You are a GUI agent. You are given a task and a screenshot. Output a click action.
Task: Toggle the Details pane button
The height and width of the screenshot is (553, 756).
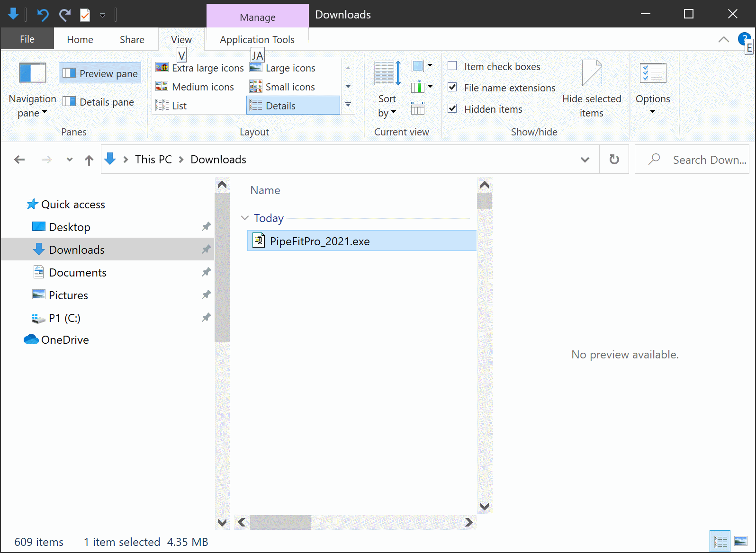tap(99, 102)
